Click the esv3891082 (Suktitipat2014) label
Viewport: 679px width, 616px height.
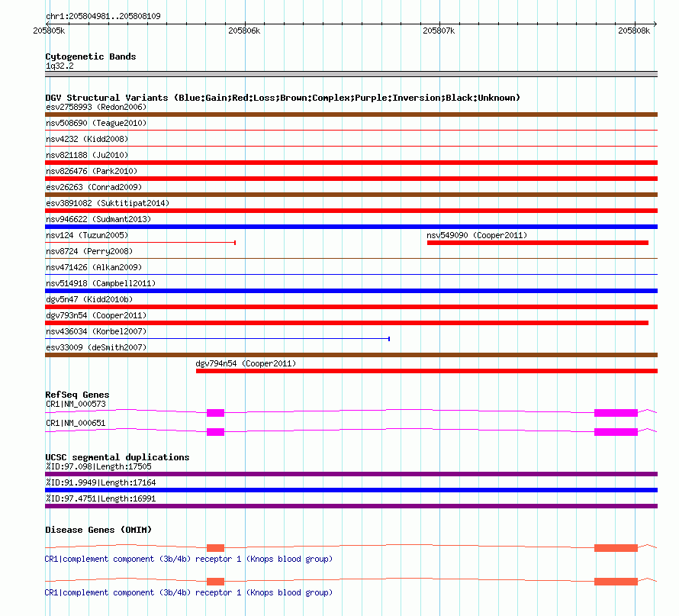coord(108,203)
